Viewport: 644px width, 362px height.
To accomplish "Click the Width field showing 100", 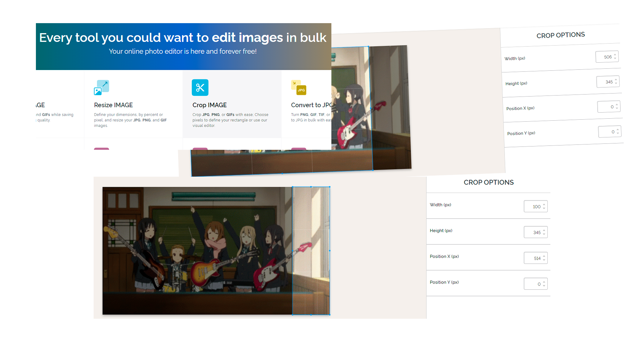I will 533,206.
